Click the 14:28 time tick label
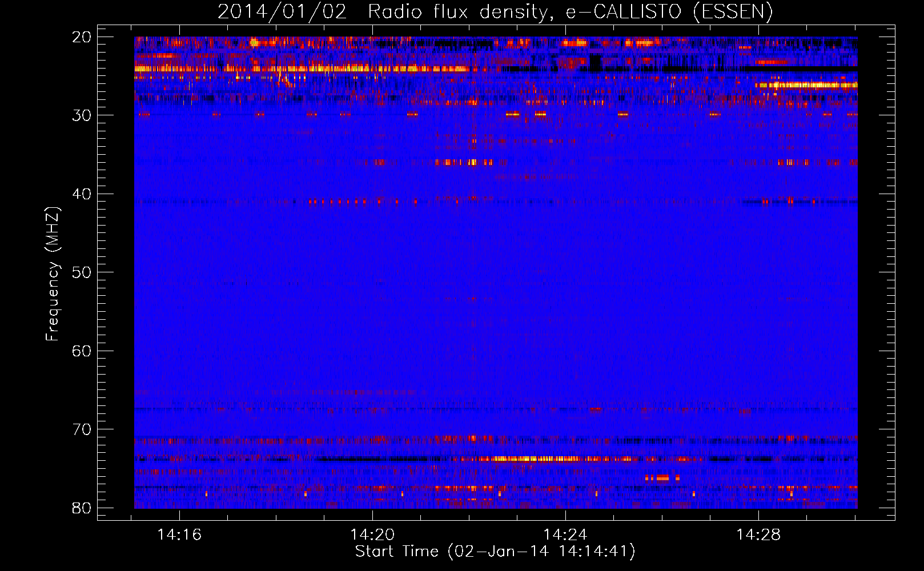Image resolution: width=924 pixels, height=571 pixels. (x=758, y=535)
